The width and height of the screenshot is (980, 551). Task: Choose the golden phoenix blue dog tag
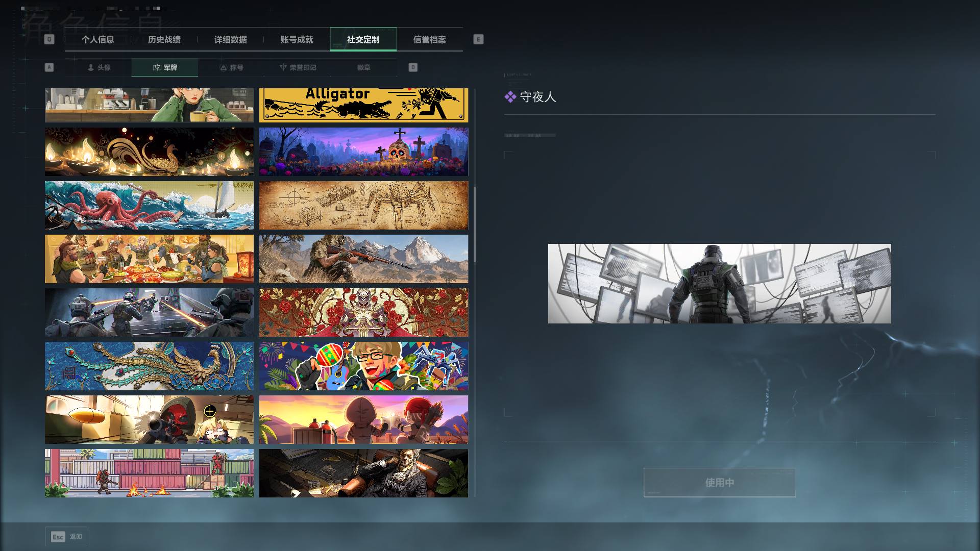click(x=149, y=366)
